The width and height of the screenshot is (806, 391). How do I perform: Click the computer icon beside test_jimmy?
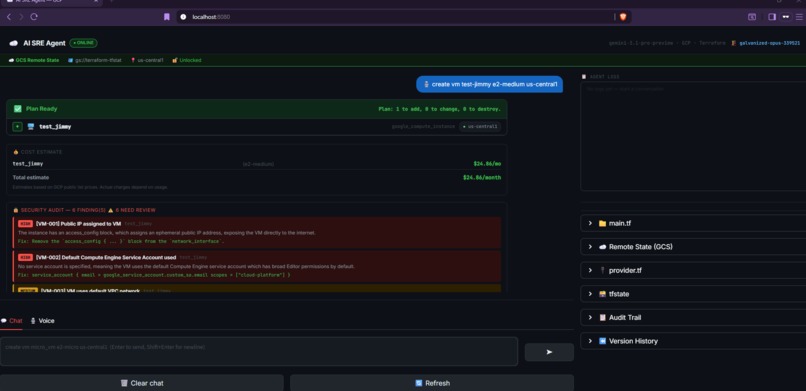pos(31,126)
